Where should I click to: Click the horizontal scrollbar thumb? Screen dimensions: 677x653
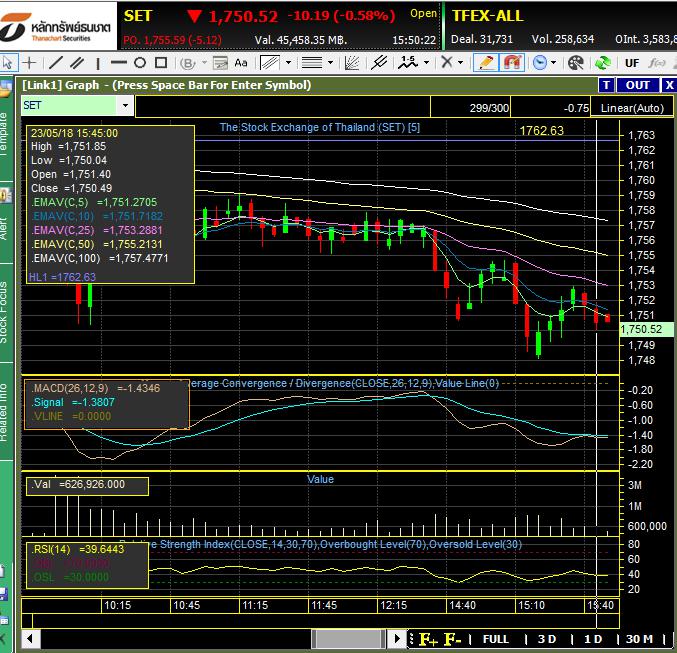348,639
